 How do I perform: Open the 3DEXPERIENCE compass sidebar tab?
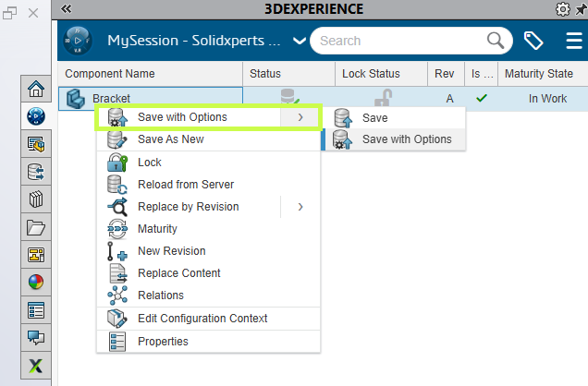click(37, 116)
